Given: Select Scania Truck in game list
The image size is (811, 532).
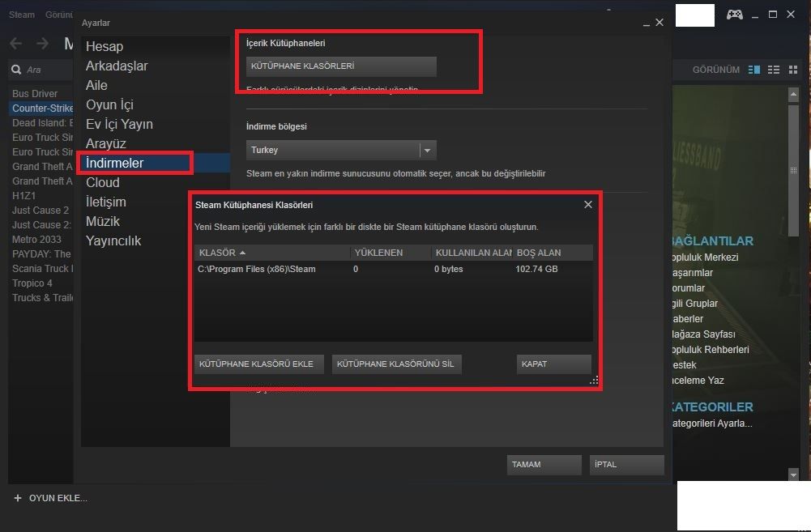Looking at the screenshot, I should coord(42,268).
